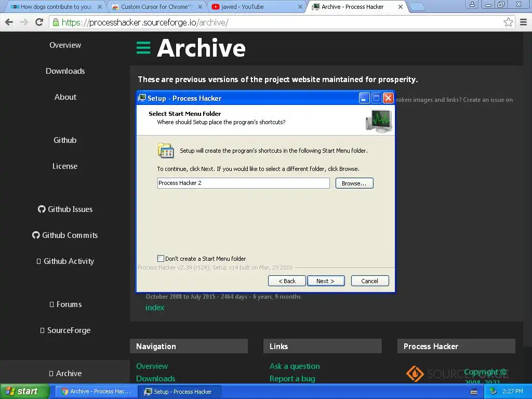
Task: Restore down the Chrome window
Action: (501, 4)
